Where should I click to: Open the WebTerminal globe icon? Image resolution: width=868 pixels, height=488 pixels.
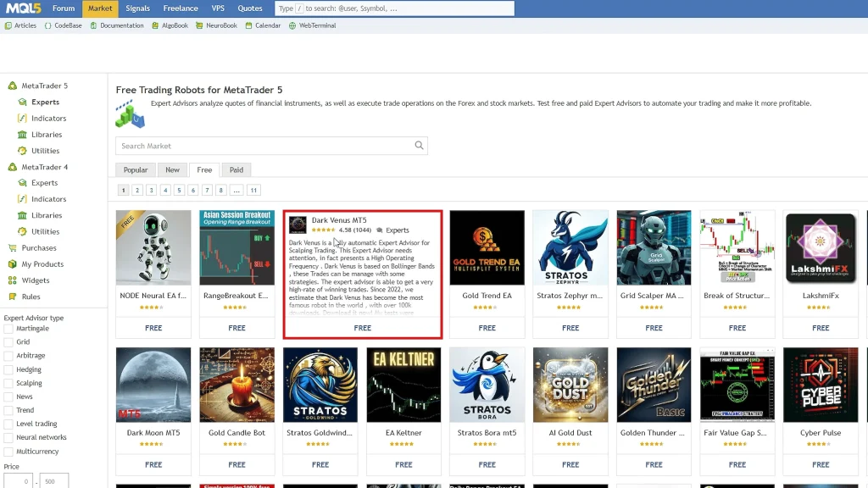(292, 25)
